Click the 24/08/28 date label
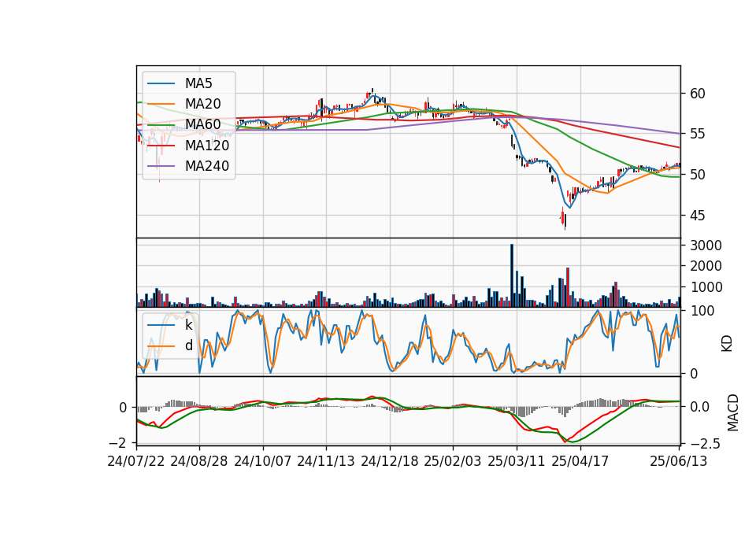Viewport: 756px width, 543px height. pos(199,461)
